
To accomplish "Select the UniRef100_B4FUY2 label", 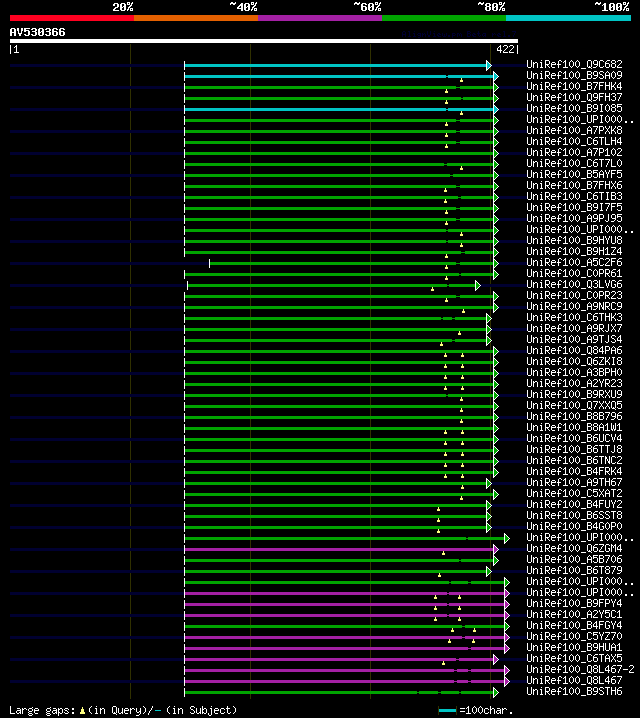I will pyautogui.click(x=574, y=504).
